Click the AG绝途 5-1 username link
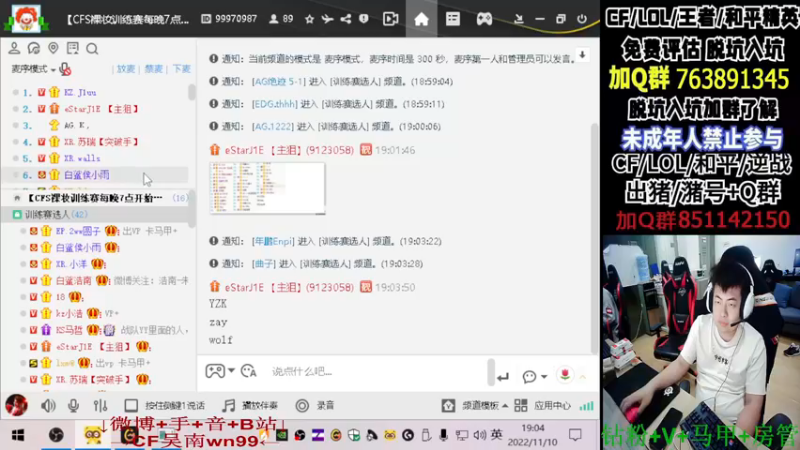 click(x=278, y=82)
